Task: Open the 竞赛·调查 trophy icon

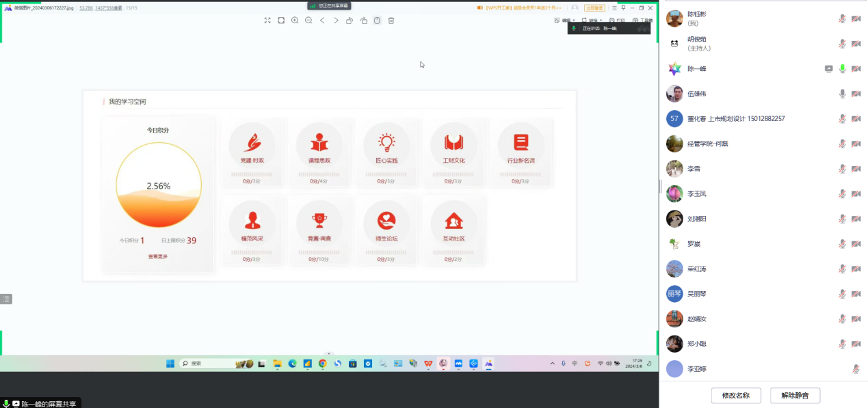Action: pos(319,221)
